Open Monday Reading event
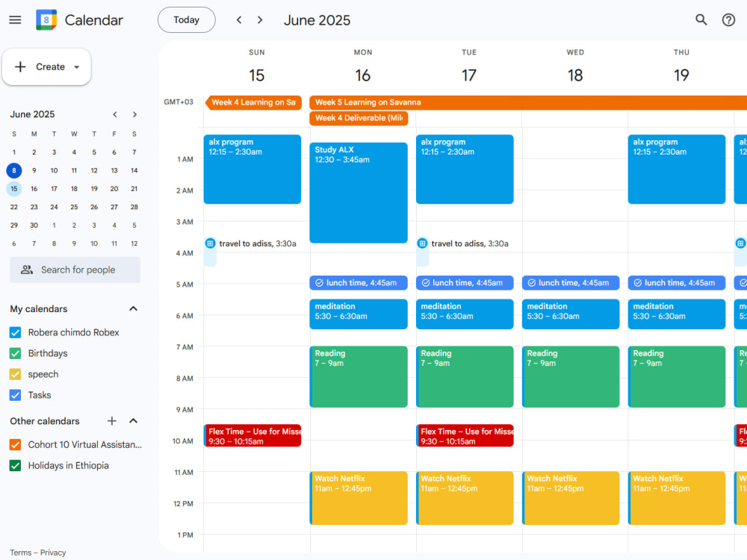This screenshot has height=560, width=747. [x=359, y=376]
